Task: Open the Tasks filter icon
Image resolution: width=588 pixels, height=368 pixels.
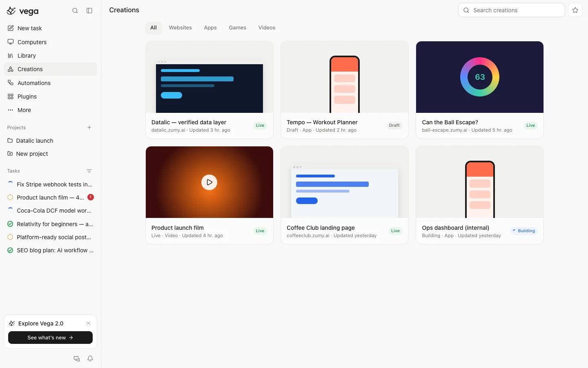Action: 89,171
